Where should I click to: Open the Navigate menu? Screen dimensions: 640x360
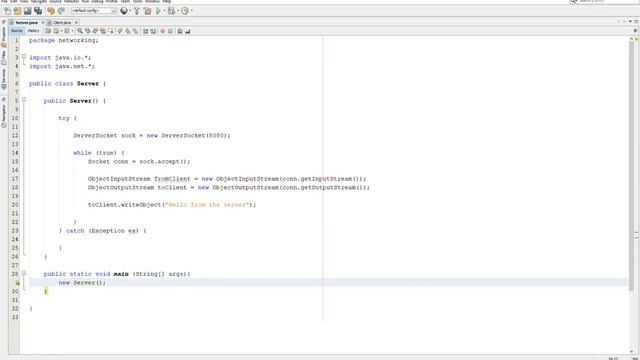point(39,2)
